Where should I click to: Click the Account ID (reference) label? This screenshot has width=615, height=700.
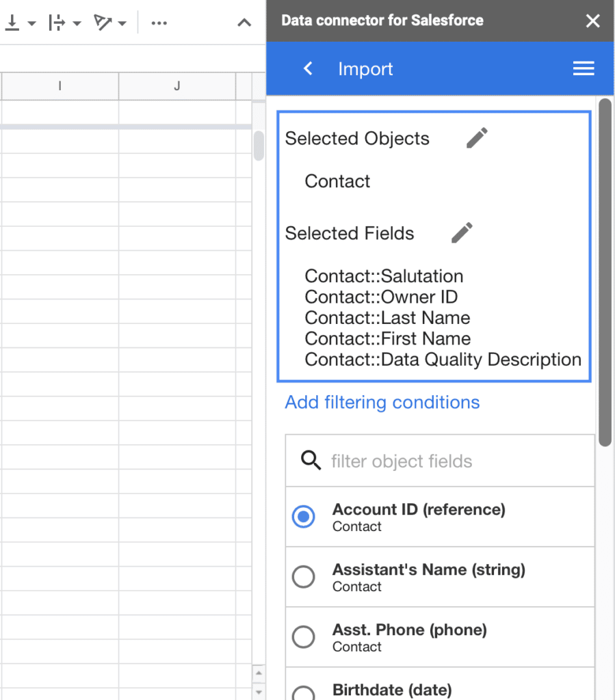coord(419,509)
